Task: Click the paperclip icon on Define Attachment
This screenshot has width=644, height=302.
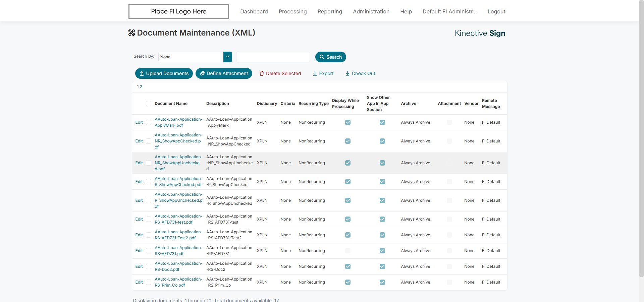Action: pos(202,74)
